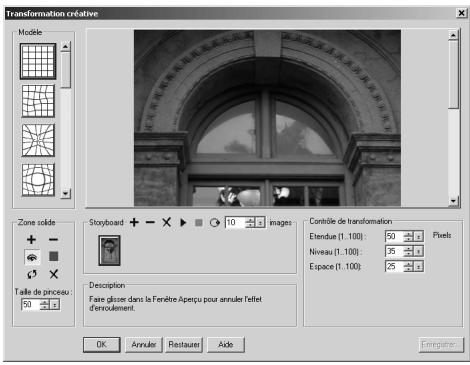
Task: Choose the pinched grid model thumbnail
Action: coord(38,140)
